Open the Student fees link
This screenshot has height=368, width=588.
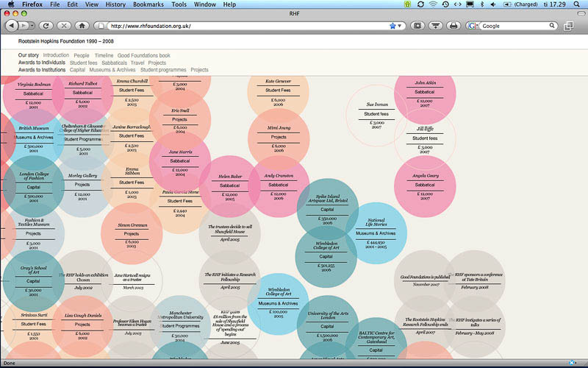click(84, 63)
